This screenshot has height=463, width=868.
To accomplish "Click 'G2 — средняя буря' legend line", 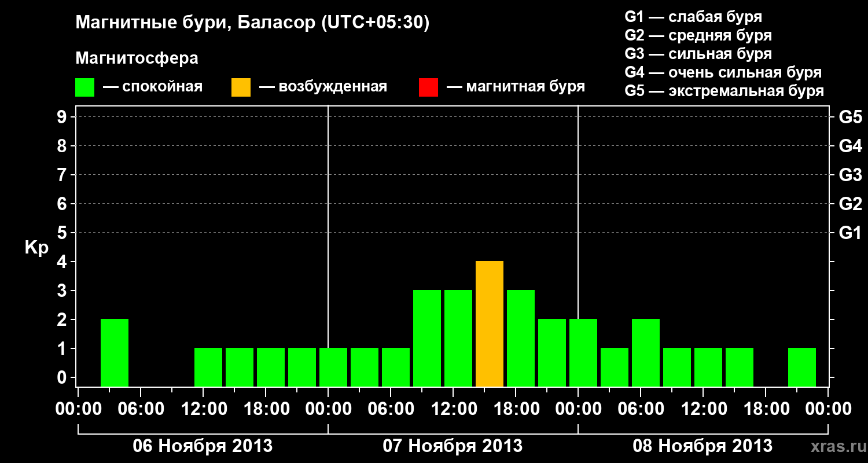I will point(698,35).
